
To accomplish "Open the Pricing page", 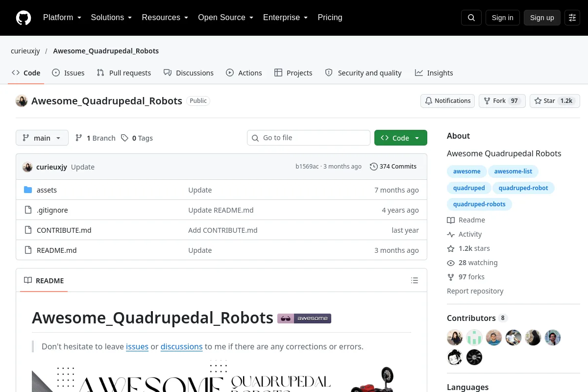I will click(330, 18).
